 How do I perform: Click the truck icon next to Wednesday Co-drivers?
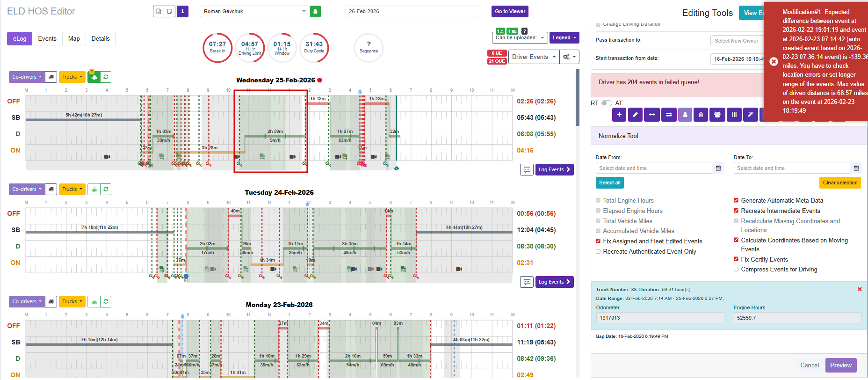(x=51, y=77)
